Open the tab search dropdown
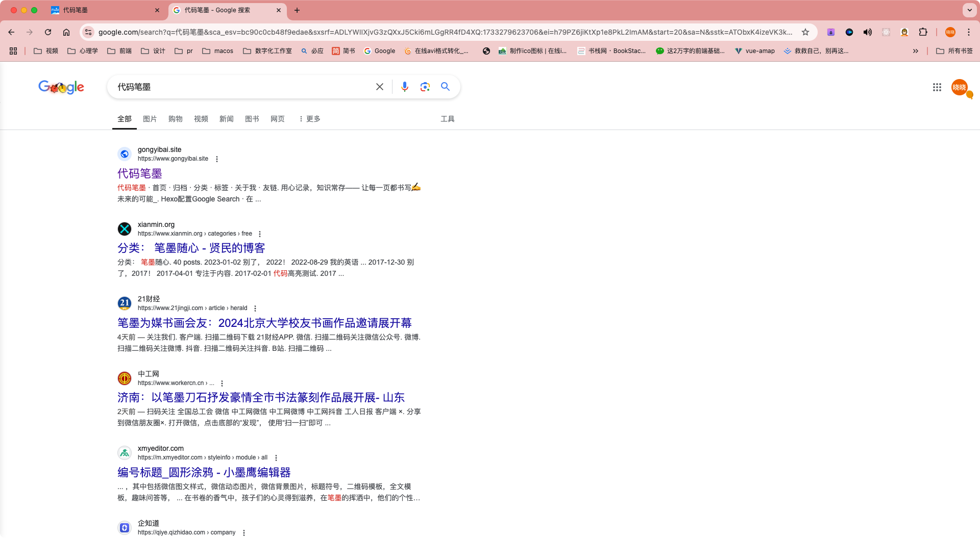980x538 pixels. pos(969,10)
